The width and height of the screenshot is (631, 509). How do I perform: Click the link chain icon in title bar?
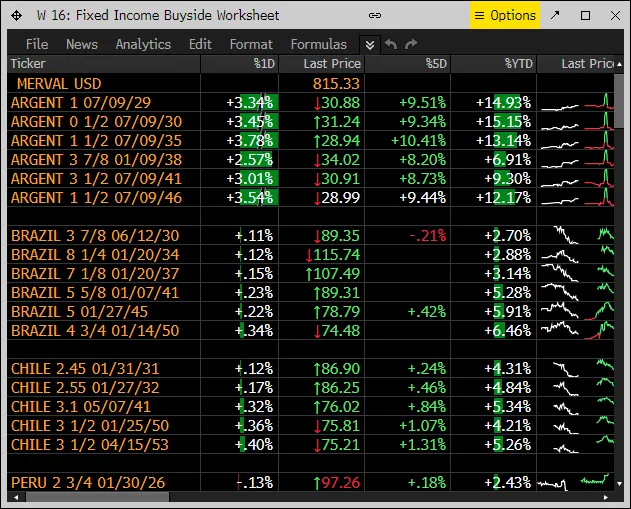tap(375, 15)
